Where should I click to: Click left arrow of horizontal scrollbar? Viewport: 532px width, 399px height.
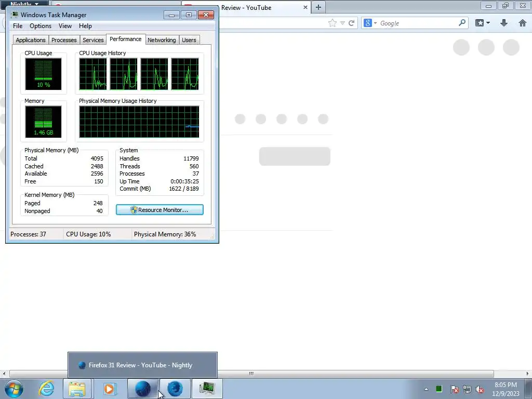[x=4, y=374]
